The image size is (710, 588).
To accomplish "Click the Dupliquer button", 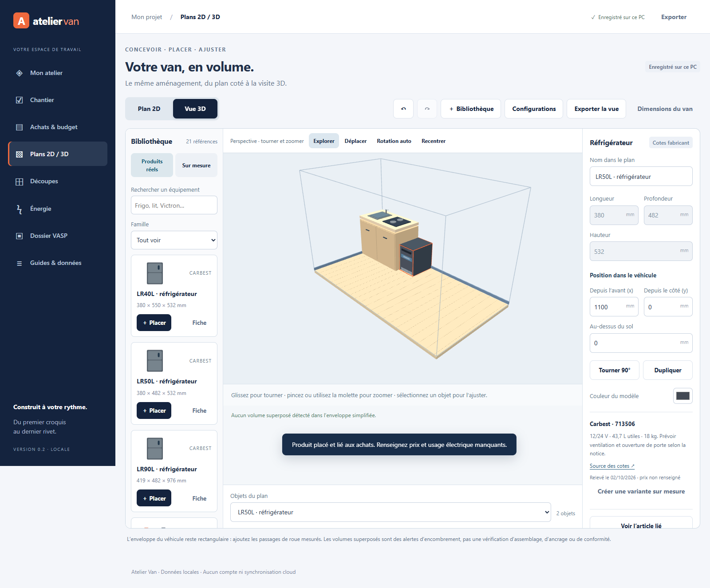I will pos(668,370).
